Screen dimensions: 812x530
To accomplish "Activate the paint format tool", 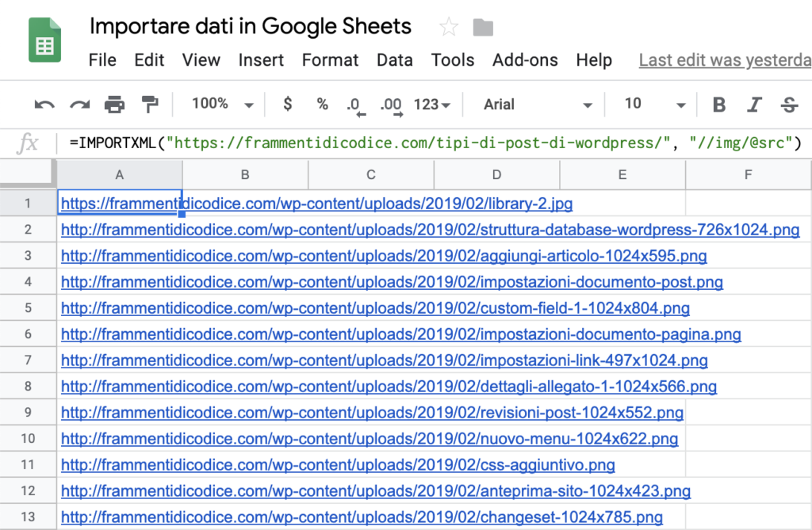I will [x=150, y=105].
